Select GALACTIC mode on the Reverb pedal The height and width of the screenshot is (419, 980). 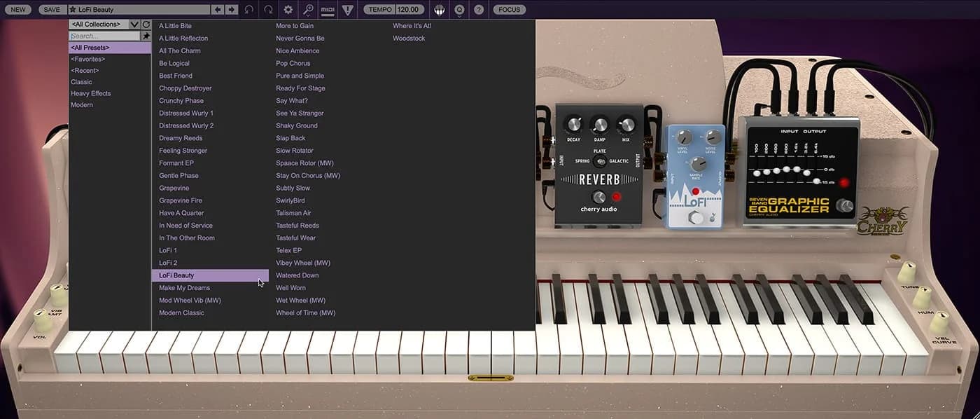coord(619,160)
